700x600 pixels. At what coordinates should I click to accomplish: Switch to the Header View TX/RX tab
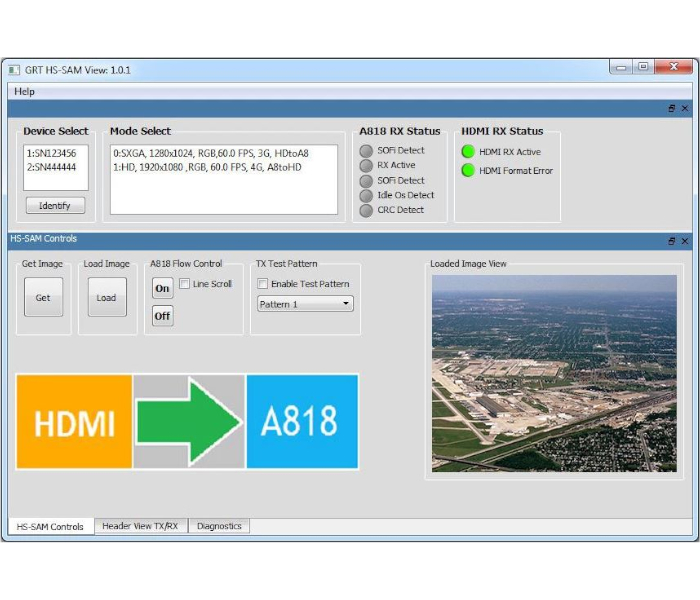click(x=140, y=526)
